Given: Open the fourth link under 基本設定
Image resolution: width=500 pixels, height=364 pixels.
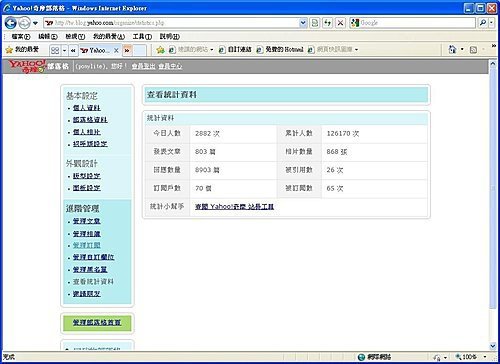Looking at the screenshot, I should [90, 144].
